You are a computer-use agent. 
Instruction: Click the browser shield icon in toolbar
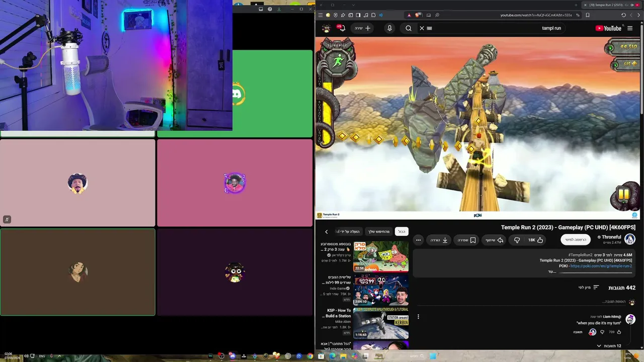point(336,15)
